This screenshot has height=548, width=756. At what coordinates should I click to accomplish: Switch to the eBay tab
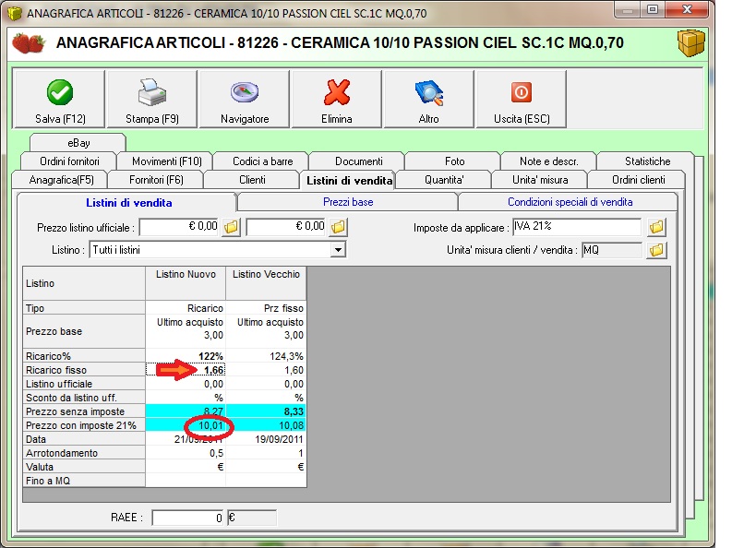point(78,143)
